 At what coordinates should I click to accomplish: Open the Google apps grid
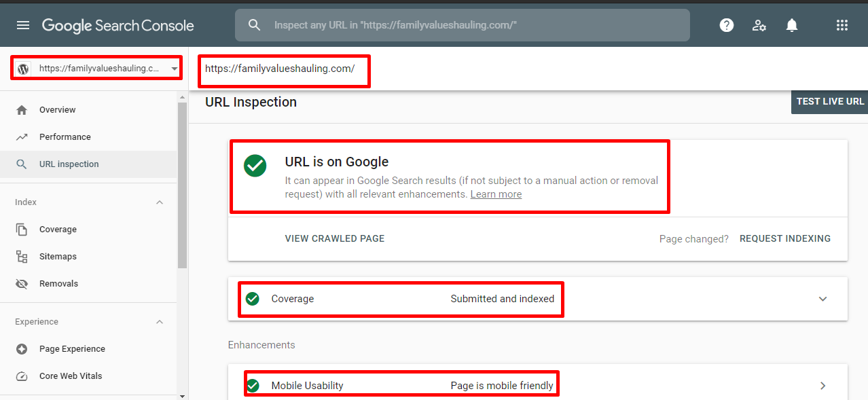coord(842,25)
